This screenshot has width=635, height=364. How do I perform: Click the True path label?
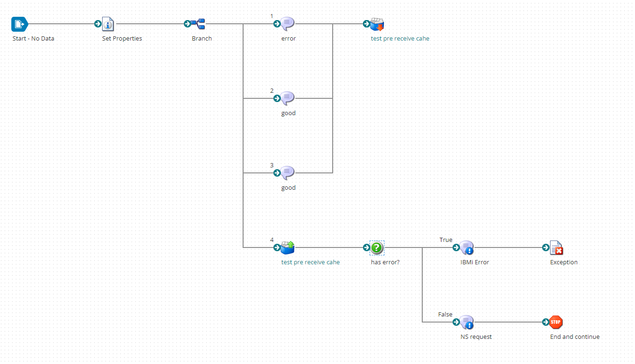click(x=446, y=240)
